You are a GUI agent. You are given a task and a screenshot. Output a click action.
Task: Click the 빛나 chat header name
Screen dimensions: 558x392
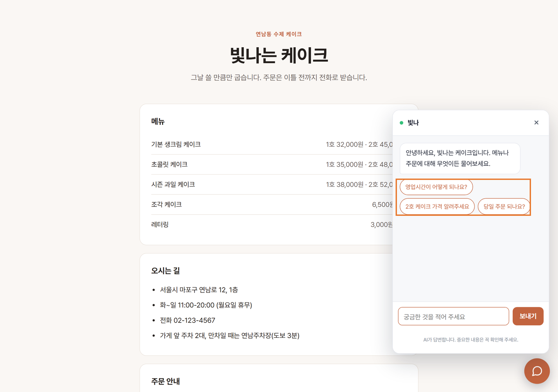pos(413,123)
